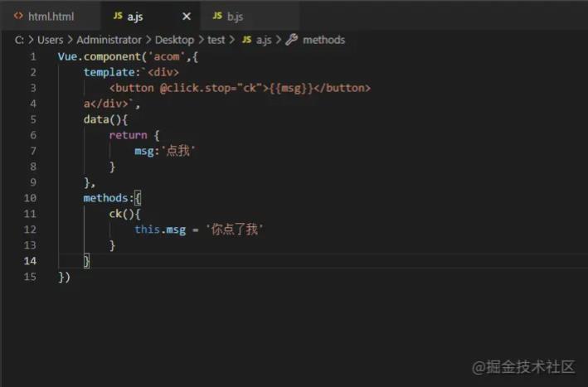Click the '你点了我' string literal
The height and width of the screenshot is (387, 588).
point(234,230)
